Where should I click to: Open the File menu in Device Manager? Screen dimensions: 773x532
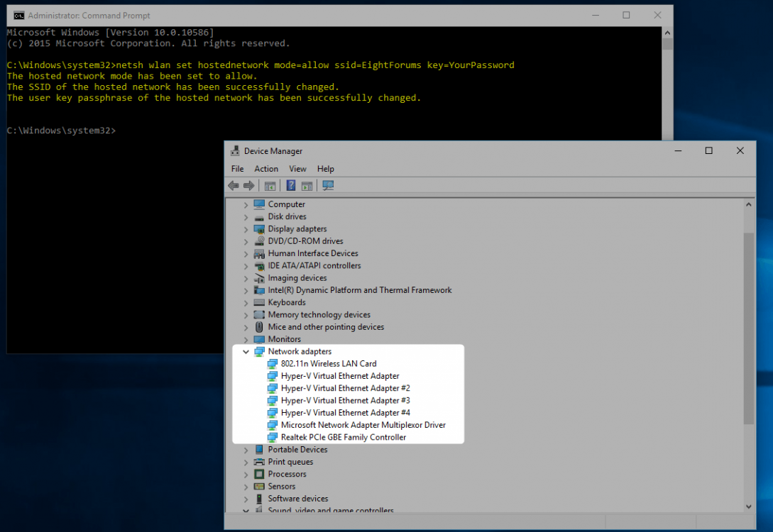pos(237,169)
